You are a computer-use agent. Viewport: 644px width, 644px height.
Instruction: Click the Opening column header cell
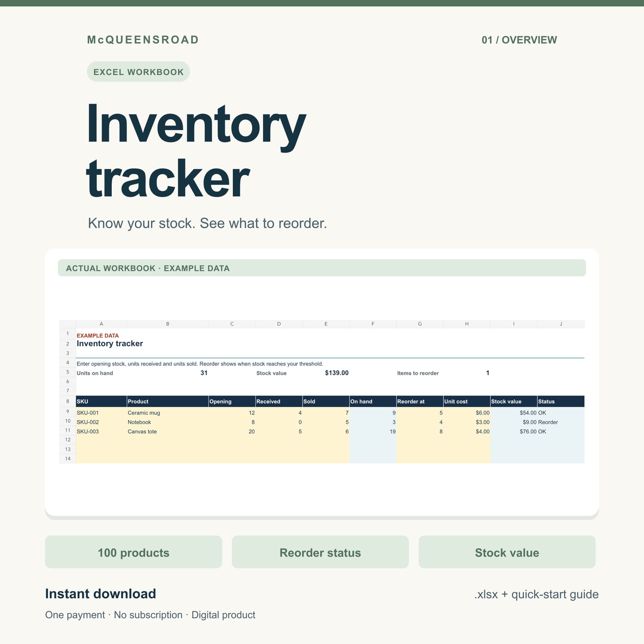click(x=232, y=402)
